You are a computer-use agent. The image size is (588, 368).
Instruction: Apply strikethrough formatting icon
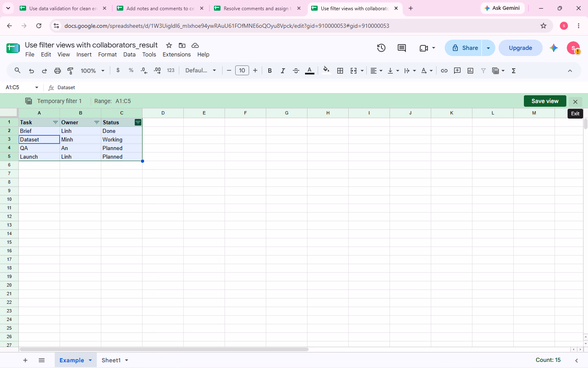(296, 71)
